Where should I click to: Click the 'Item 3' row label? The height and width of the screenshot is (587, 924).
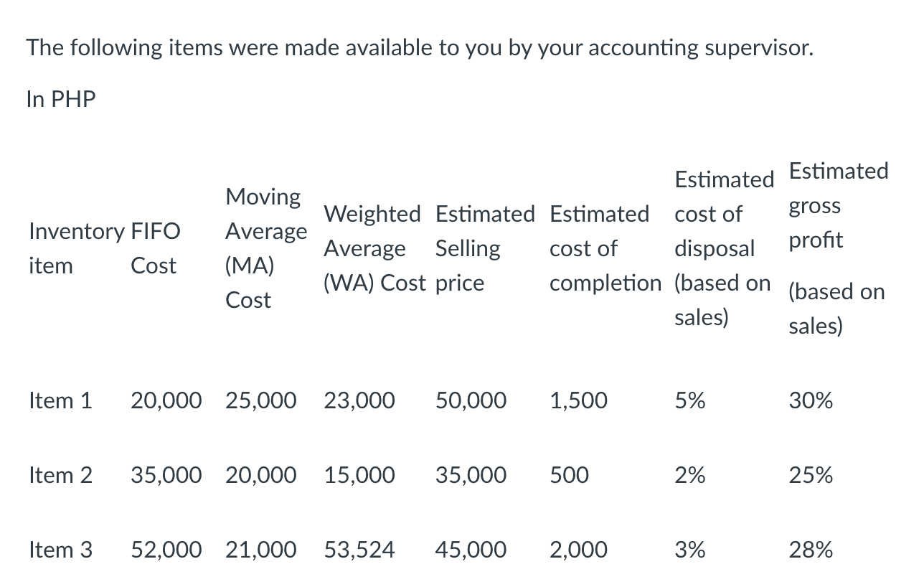point(61,550)
